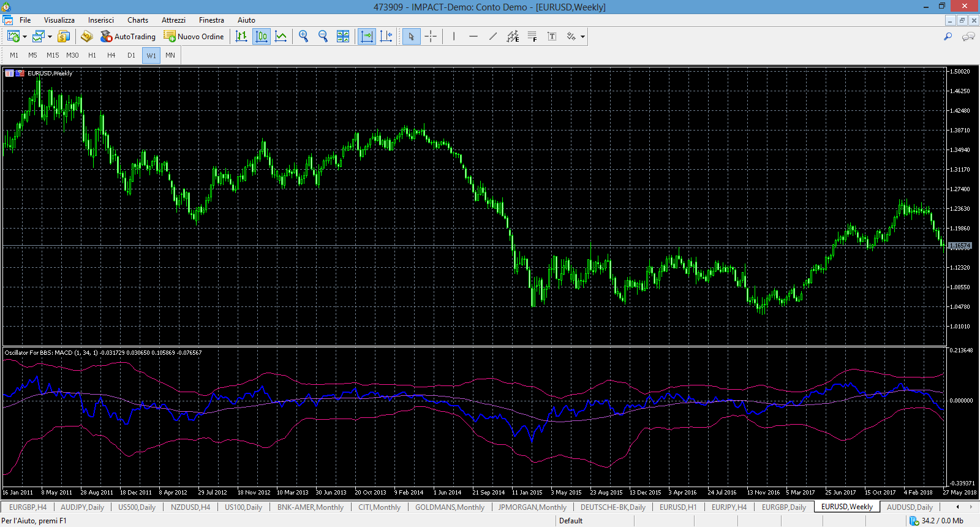980x527 pixels.
Task: Open the Attrezzi menu
Action: point(173,20)
